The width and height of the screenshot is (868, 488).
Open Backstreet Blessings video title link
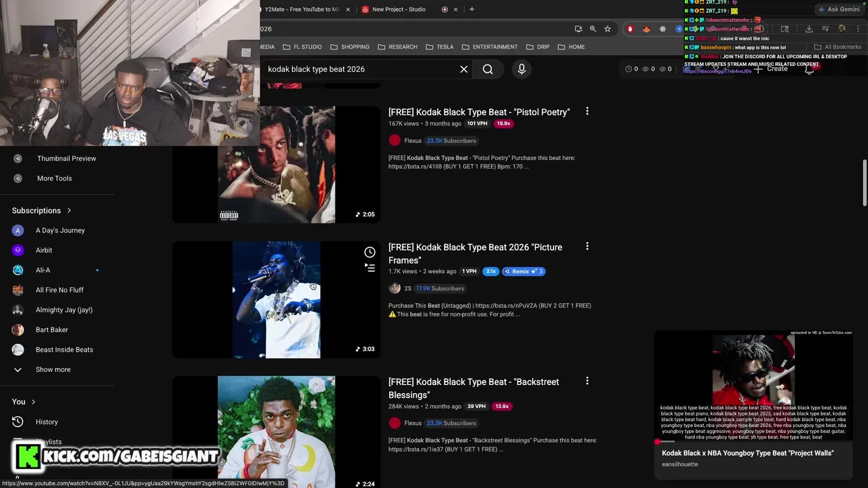[473, 388]
